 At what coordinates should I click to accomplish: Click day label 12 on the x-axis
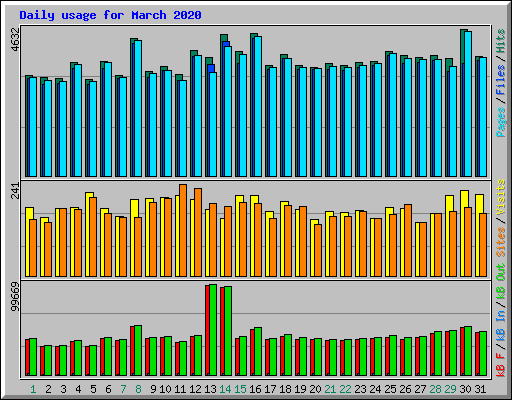(195, 389)
